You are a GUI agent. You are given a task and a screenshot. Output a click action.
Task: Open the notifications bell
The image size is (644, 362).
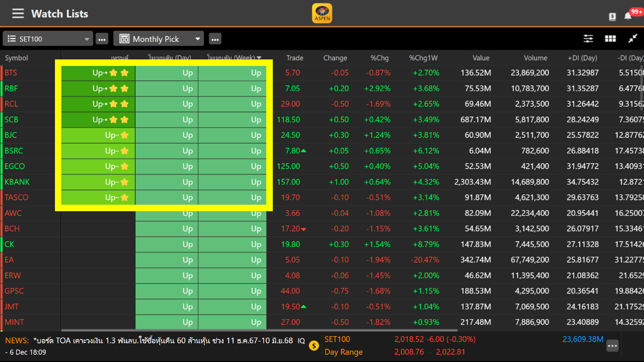pos(628,16)
